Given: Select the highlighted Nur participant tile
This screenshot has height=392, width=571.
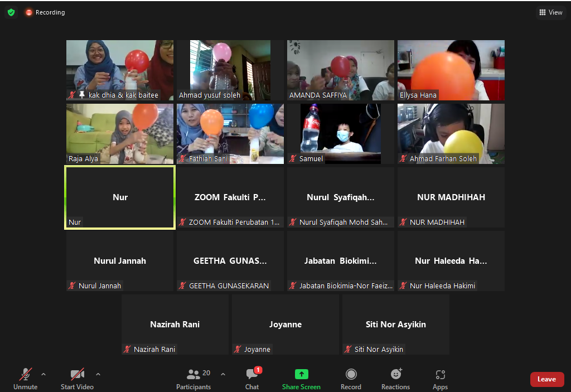Looking at the screenshot, I should pyautogui.click(x=120, y=197).
